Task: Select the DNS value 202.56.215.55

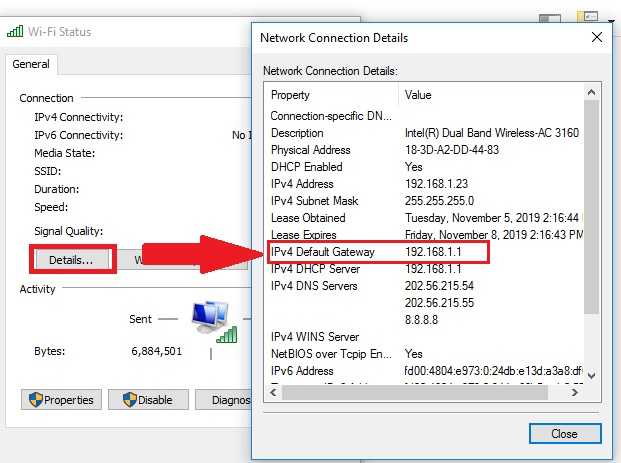Action: [439, 303]
